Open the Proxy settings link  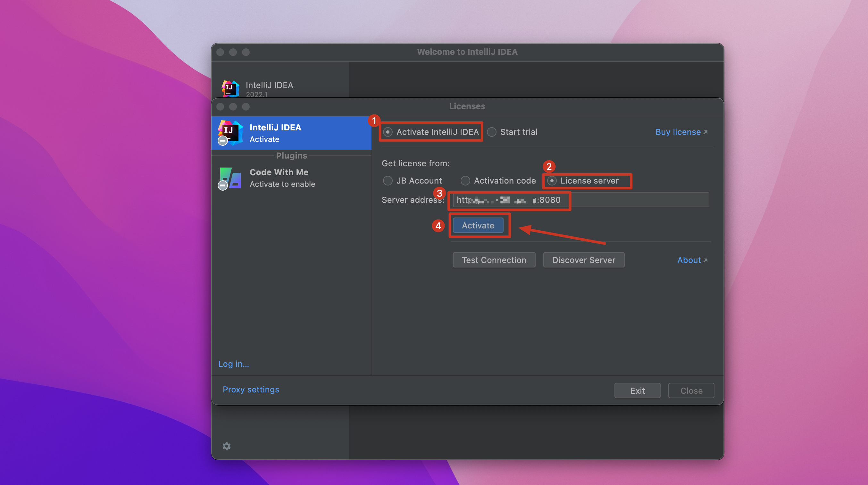pyautogui.click(x=251, y=389)
